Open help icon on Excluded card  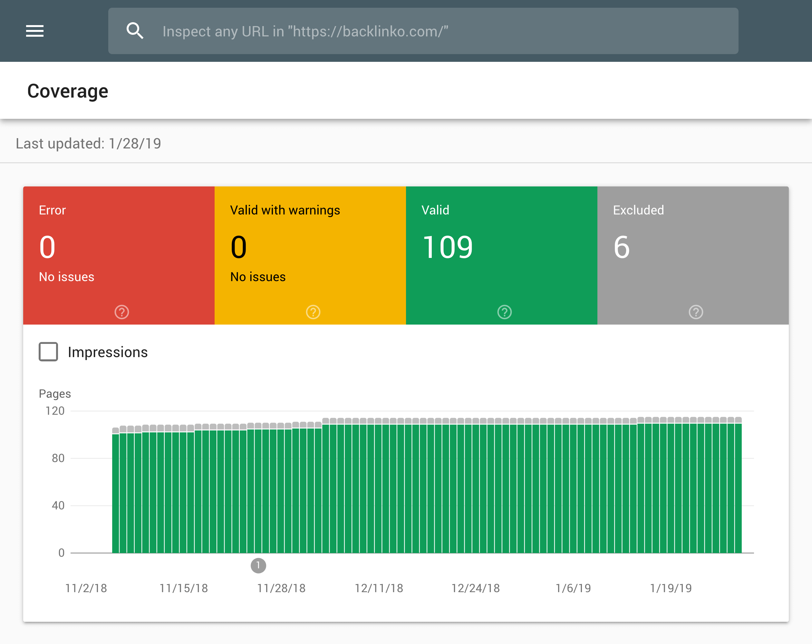pyautogui.click(x=696, y=312)
